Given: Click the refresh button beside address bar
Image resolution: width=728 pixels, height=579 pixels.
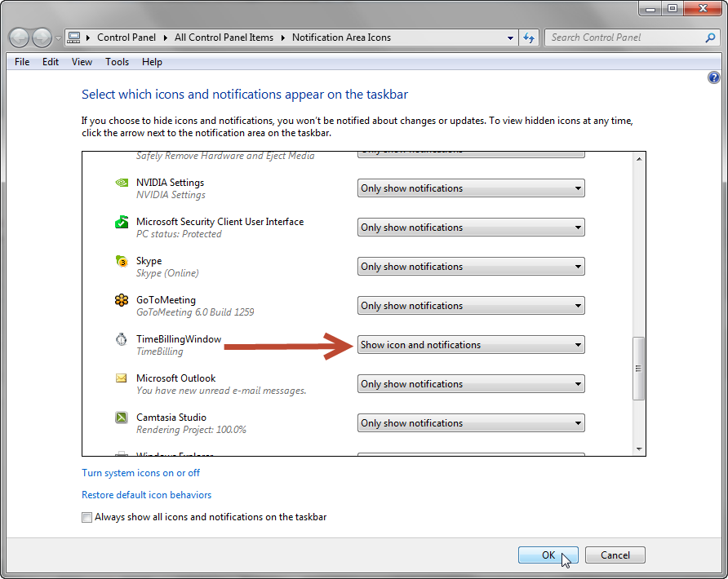Looking at the screenshot, I should 529,38.
